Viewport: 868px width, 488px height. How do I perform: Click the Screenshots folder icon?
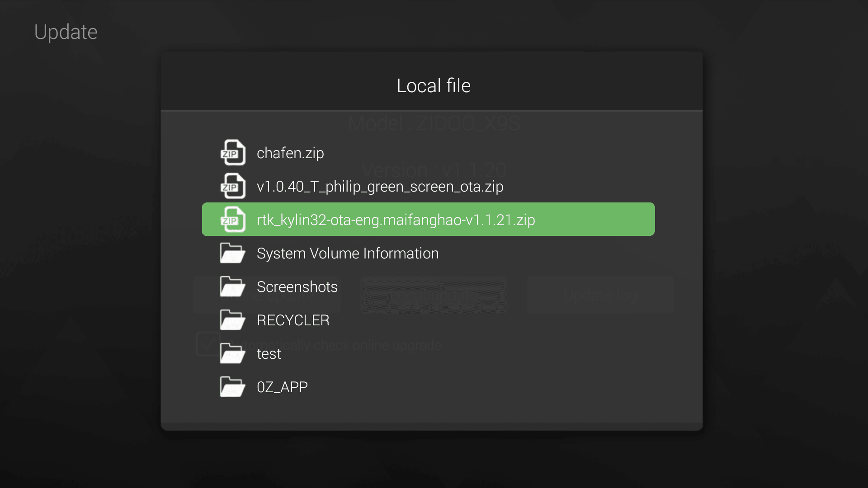pos(233,286)
